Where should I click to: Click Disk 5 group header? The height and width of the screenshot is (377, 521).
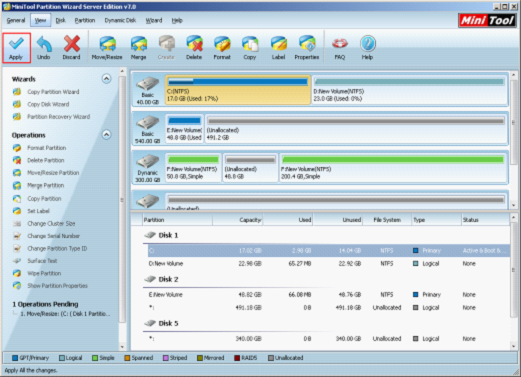tap(162, 323)
